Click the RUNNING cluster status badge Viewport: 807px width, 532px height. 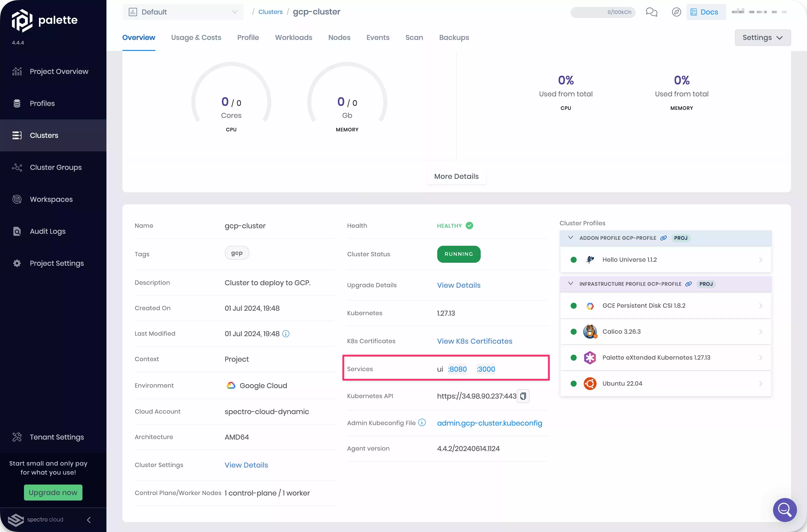pos(459,254)
